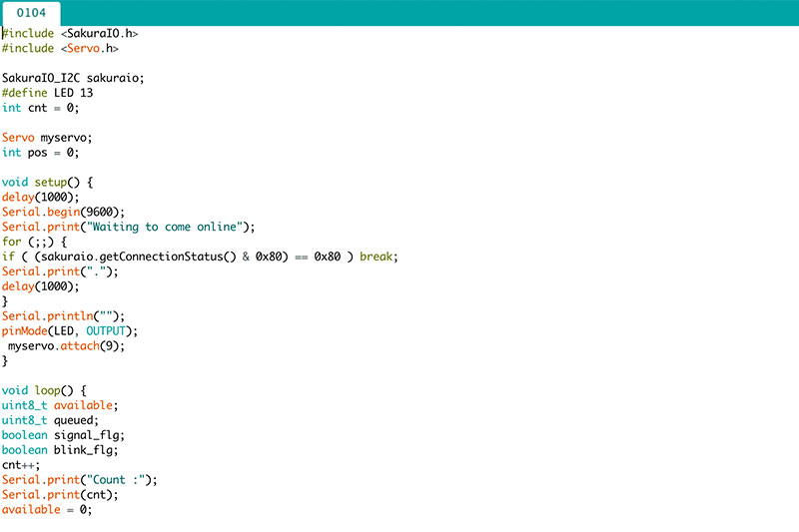Screen dimensions: 799x532
Task: Place cursor on the for (;;) loop line
Action: click(x=34, y=242)
